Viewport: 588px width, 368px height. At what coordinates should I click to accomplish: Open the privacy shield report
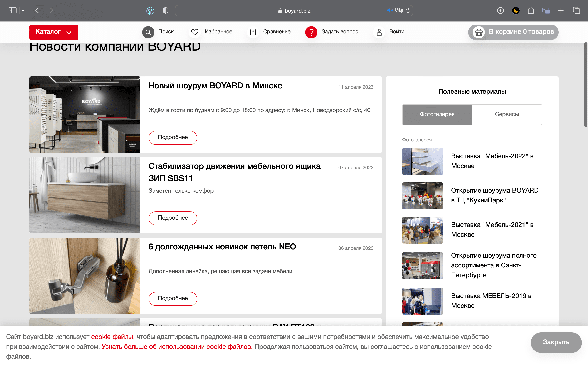pos(165,10)
